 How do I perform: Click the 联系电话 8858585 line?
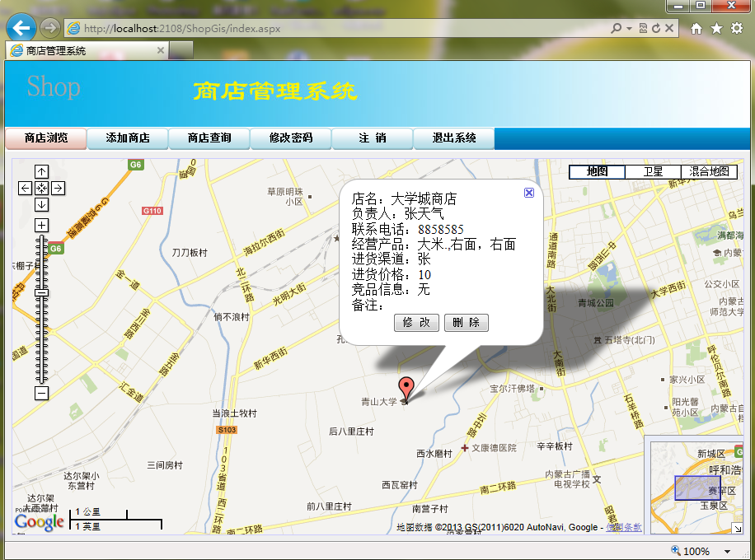point(407,229)
